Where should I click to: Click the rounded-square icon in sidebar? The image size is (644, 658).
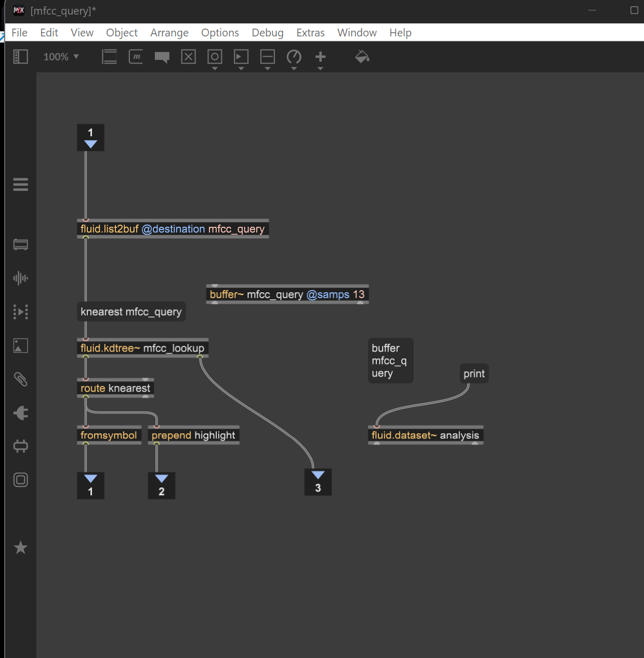[x=21, y=480]
